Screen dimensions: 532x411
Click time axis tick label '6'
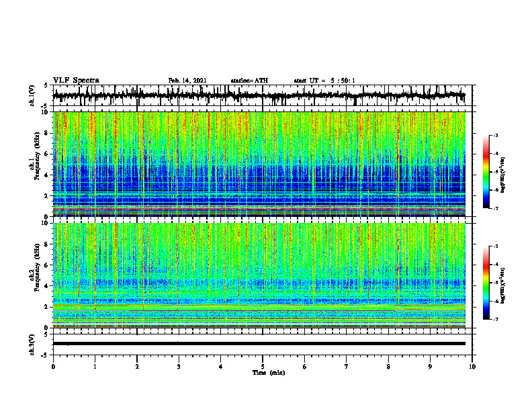pyautogui.click(x=305, y=367)
